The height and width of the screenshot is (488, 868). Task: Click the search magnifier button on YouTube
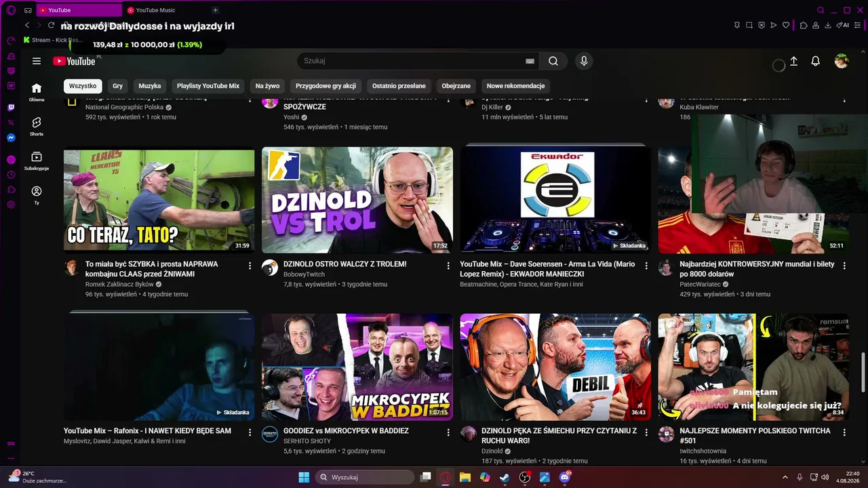pyautogui.click(x=553, y=61)
